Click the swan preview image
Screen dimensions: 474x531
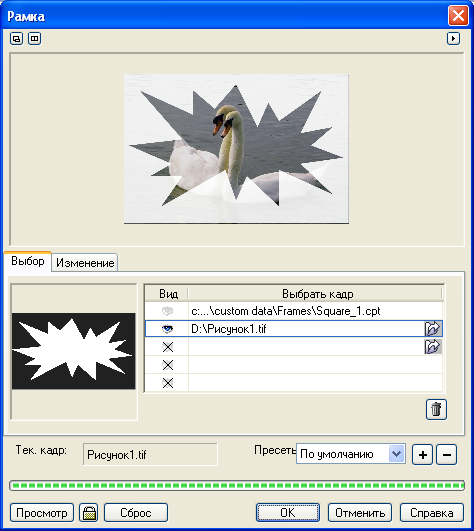[x=236, y=149]
